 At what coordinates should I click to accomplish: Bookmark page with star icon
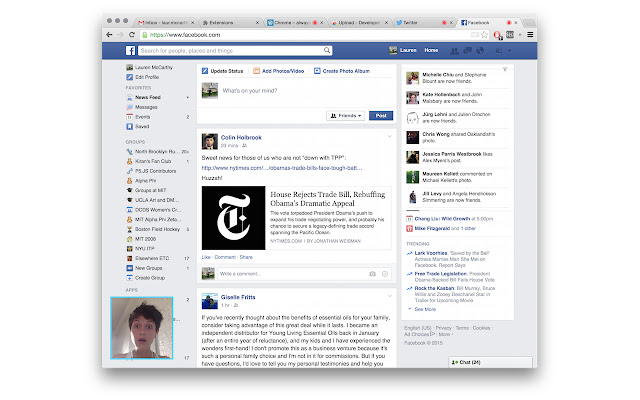pos(484,35)
